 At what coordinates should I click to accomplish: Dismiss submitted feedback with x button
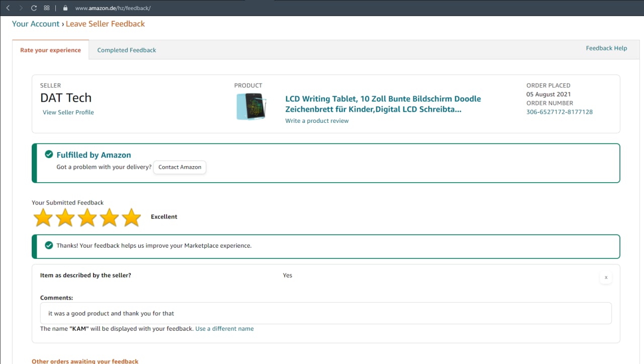(x=606, y=277)
